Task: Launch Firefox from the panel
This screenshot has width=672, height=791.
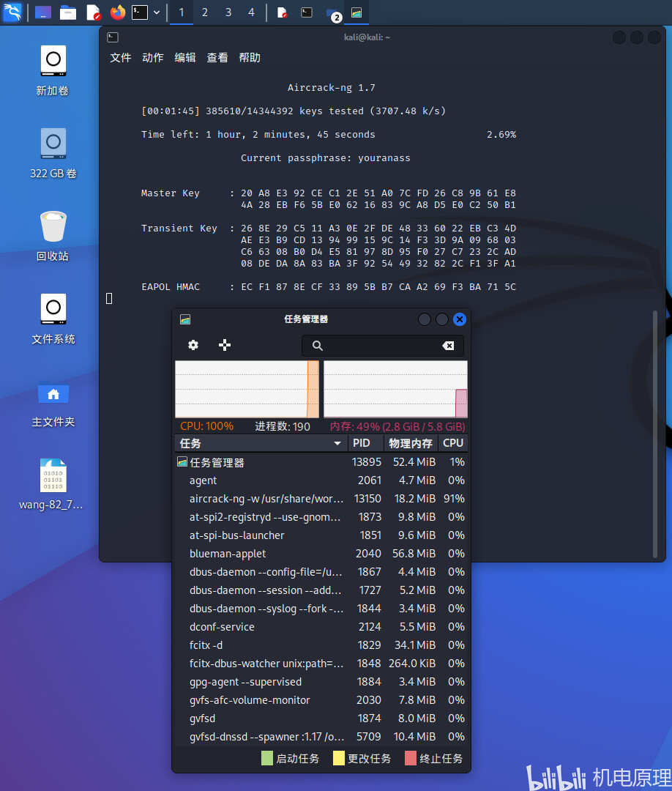Action: (118, 12)
